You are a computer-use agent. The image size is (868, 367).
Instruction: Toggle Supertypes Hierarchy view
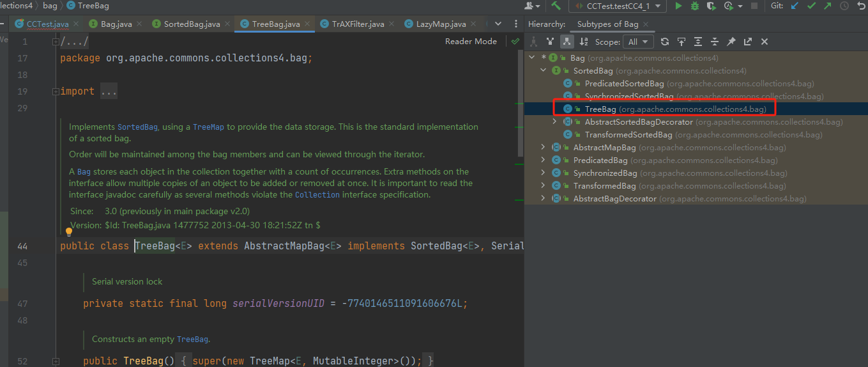pyautogui.click(x=551, y=42)
